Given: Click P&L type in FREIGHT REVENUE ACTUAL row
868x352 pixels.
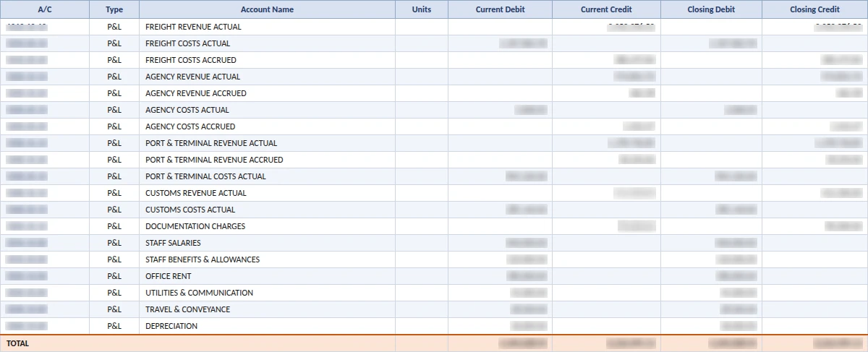Looking at the screenshot, I should [114, 27].
